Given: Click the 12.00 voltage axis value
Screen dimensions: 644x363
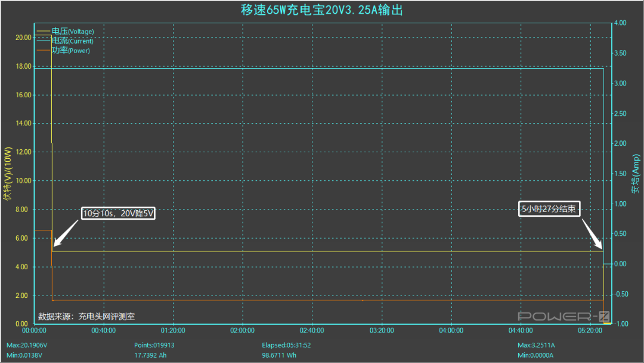Looking at the screenshot, I should [23, 152].
